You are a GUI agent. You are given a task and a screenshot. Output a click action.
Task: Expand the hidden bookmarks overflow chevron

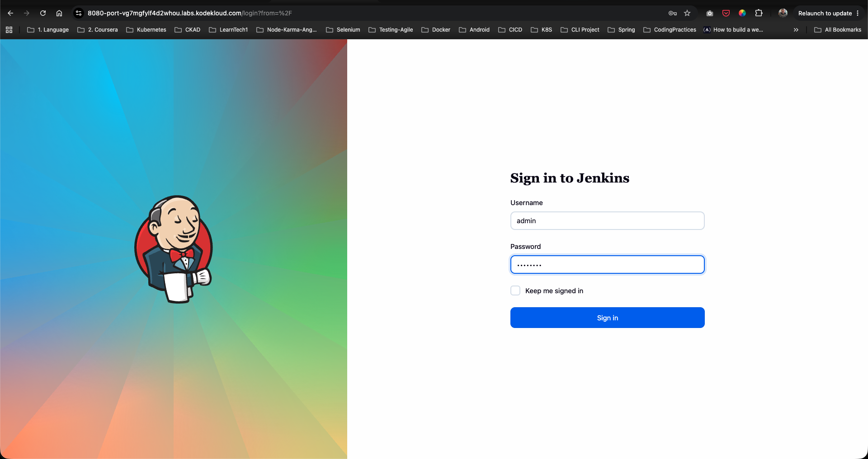pos(796,30)
